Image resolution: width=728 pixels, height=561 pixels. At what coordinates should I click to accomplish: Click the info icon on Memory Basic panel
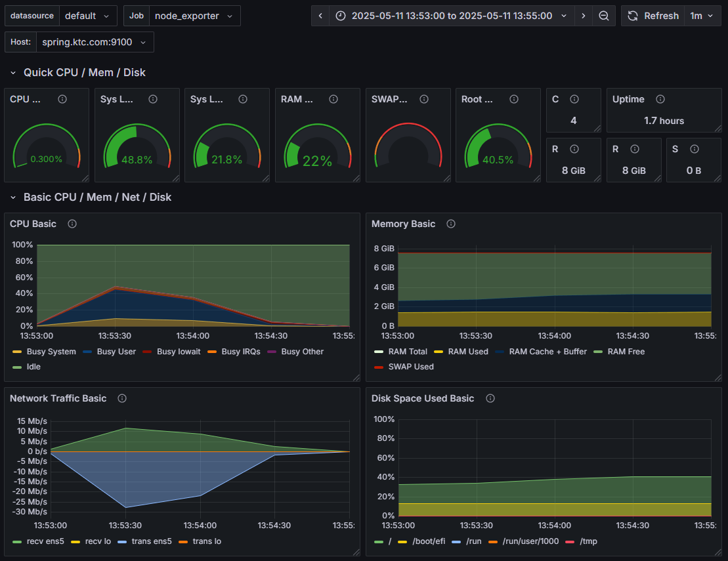coord(450,224)
